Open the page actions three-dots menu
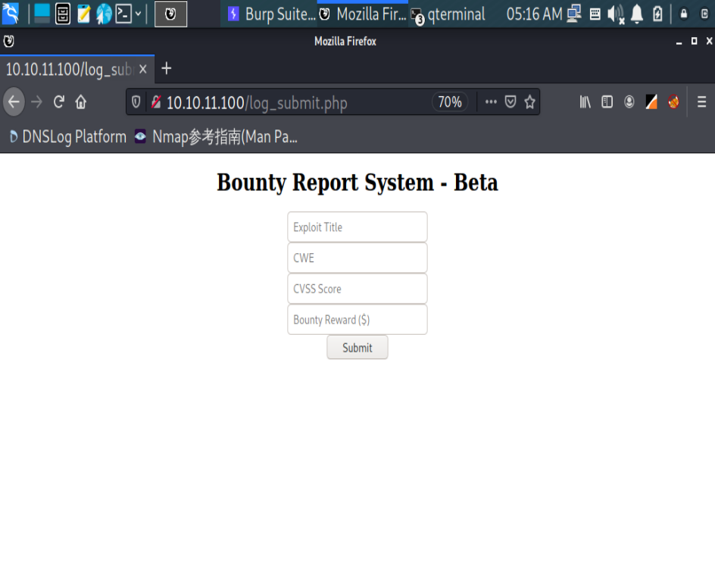 tap(491, 102)
